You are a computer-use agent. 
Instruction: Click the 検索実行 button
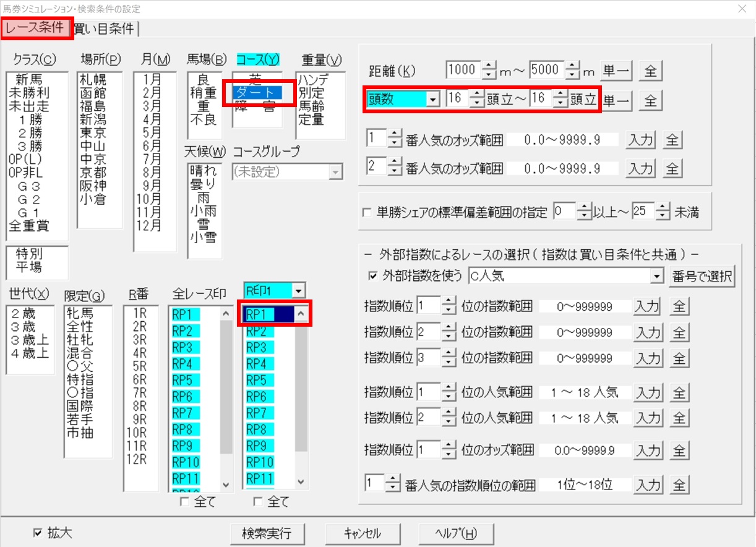tap(266, 533)
